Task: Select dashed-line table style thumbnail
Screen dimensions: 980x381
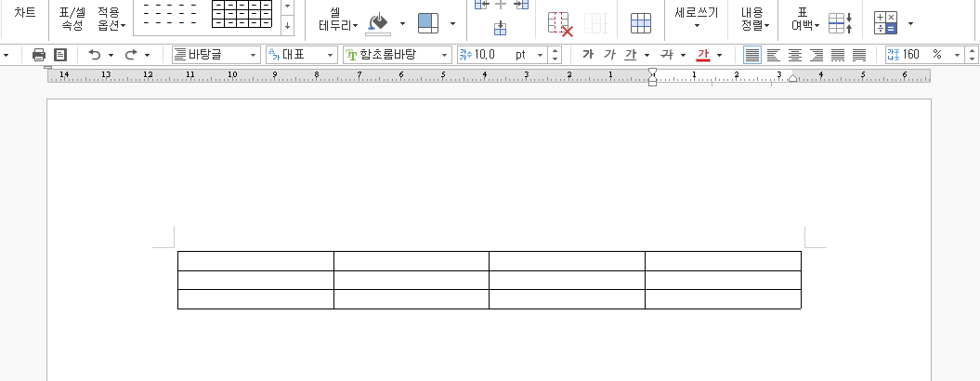Action: pos(169,15)
